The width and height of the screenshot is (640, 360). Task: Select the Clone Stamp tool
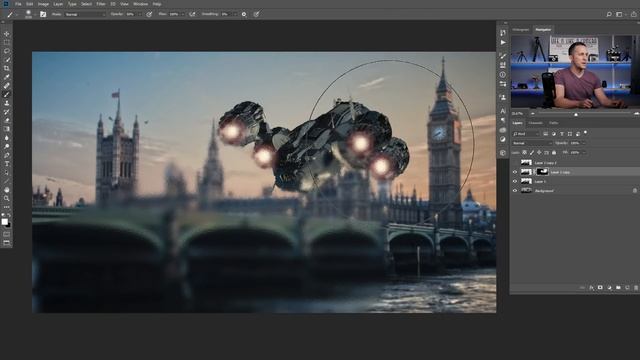point(7,103)
